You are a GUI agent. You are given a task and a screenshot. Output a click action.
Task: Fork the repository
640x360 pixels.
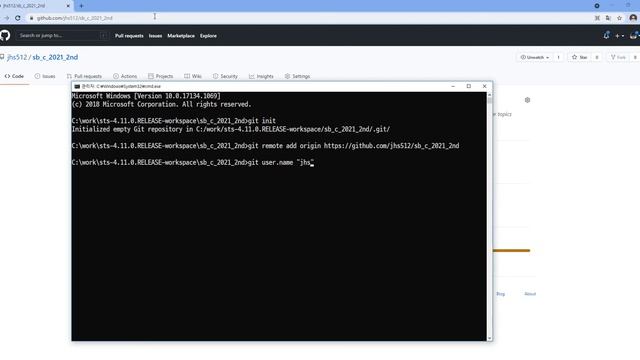[618, 58]
